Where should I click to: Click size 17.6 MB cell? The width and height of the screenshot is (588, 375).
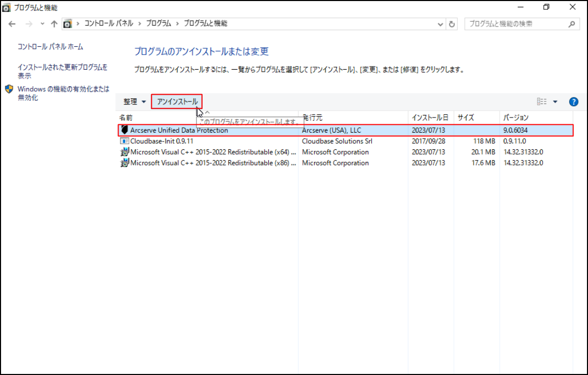(484, 163)
